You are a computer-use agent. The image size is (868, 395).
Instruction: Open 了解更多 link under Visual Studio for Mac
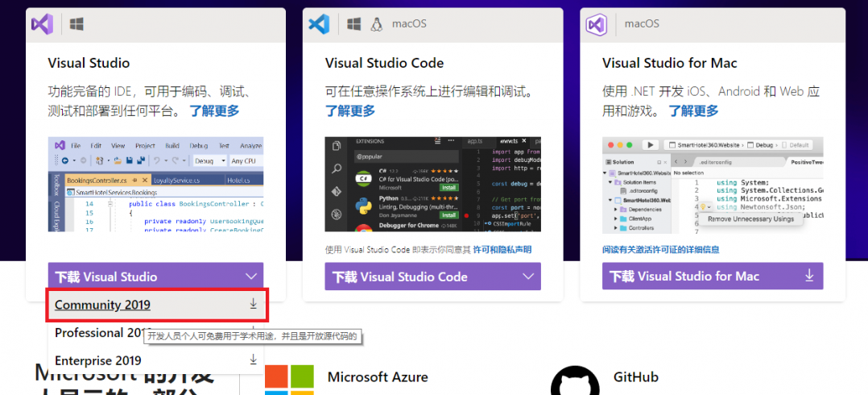click(x=693, y=110)
